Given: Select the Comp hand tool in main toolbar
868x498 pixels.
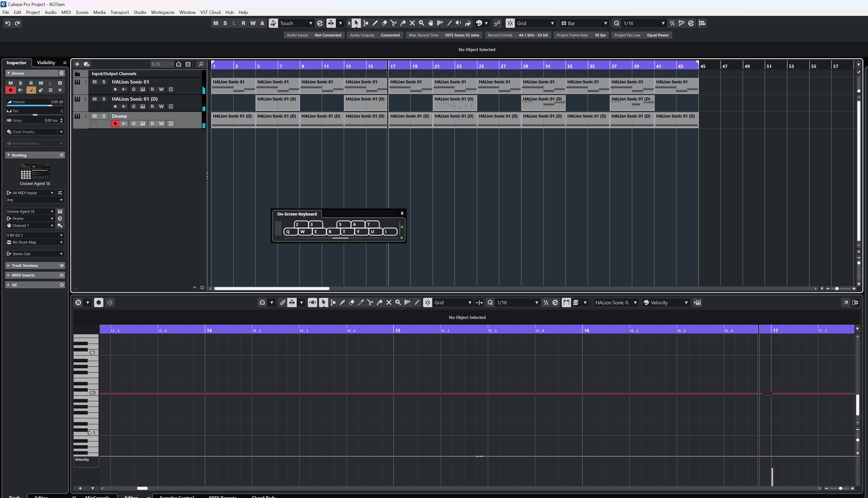Looking at the screenshot, I should point(431,23).
